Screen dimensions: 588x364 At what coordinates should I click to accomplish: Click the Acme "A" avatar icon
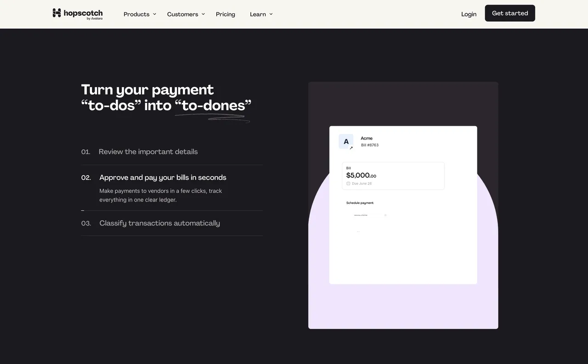pos(345,141)
